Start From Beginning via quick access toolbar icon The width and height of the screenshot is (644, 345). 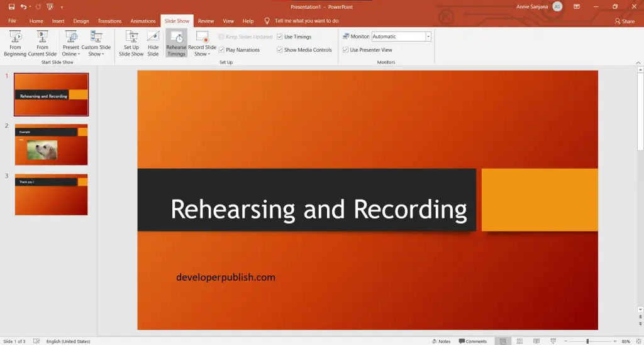pos(50,6)
